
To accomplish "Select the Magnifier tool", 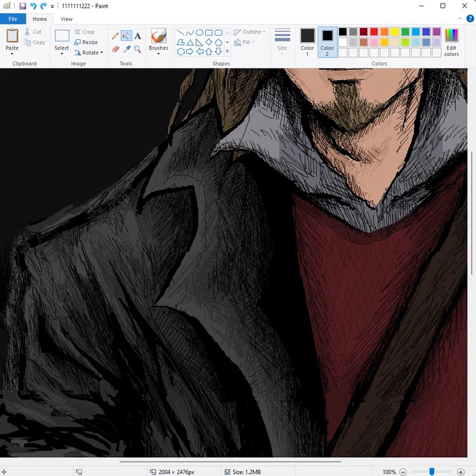I will point(138,49).
